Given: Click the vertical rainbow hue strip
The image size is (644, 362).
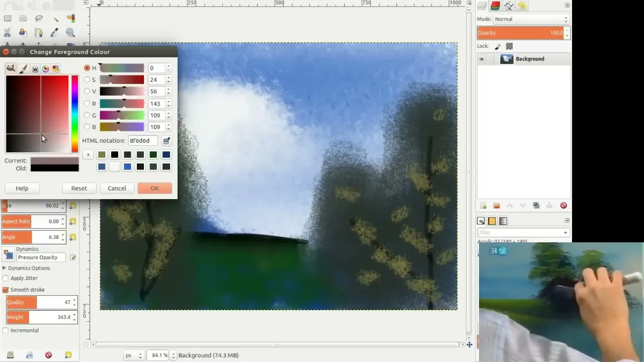Looking at the screenshot, I should [74, 114].
